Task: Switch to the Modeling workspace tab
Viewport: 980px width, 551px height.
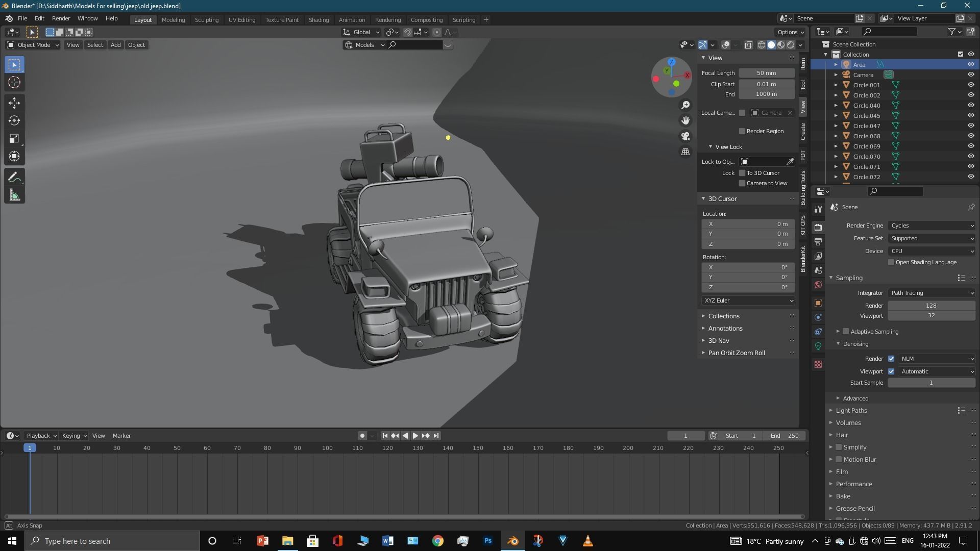Action: 173,19
